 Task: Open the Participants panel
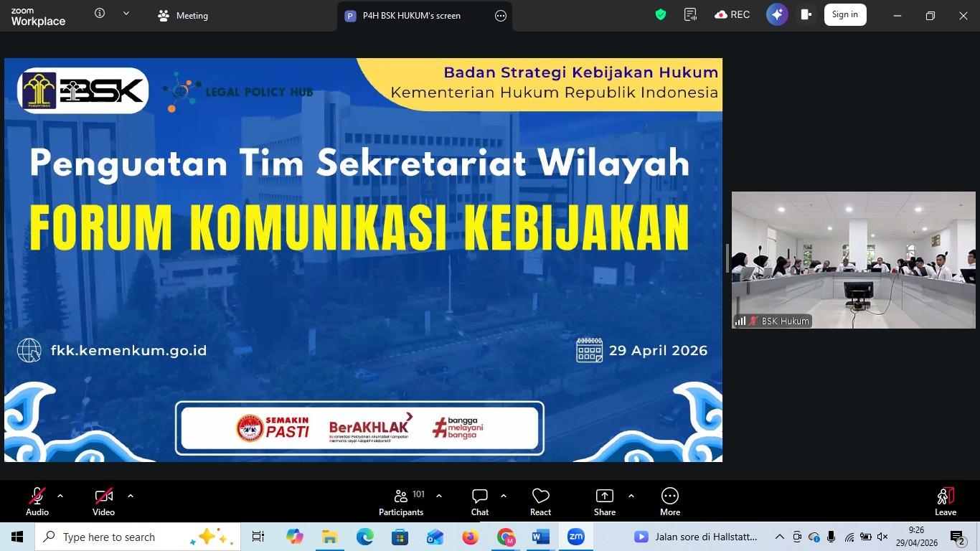[x=401, y=501]
